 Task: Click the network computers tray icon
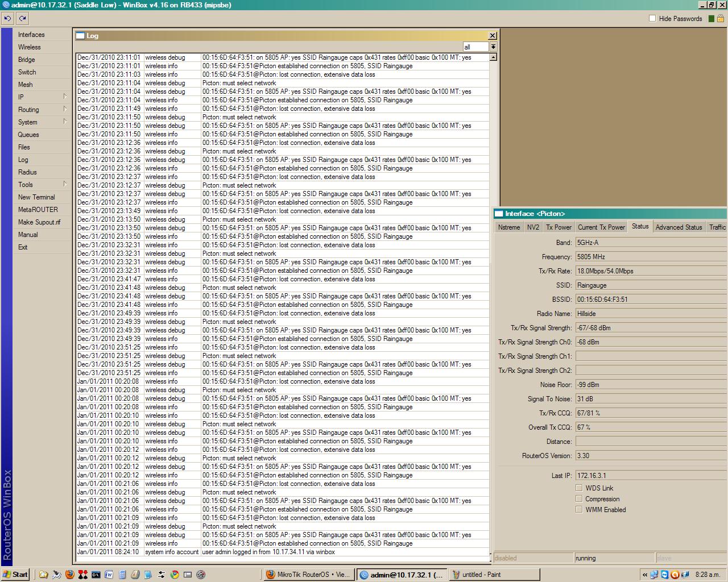point(654,575)
